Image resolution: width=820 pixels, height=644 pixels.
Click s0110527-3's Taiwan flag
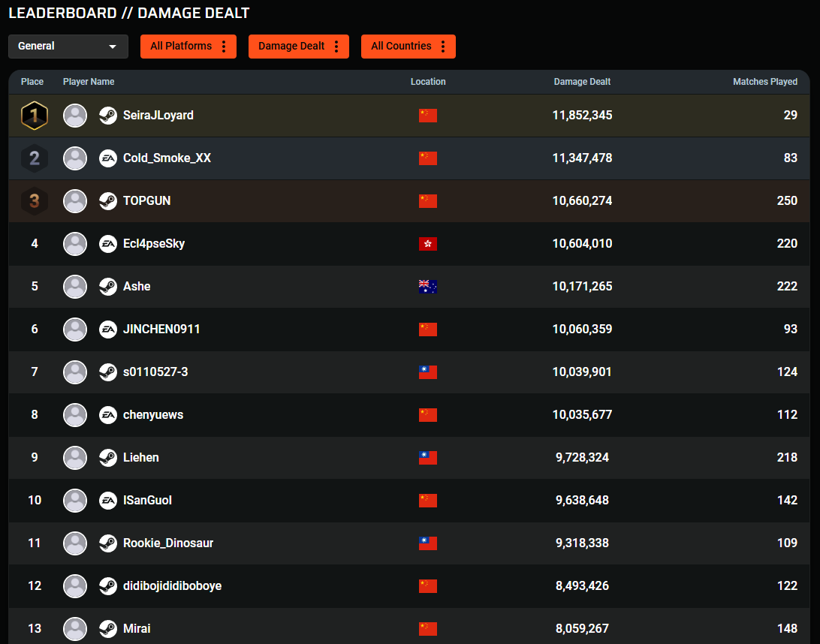pos(428,372)
